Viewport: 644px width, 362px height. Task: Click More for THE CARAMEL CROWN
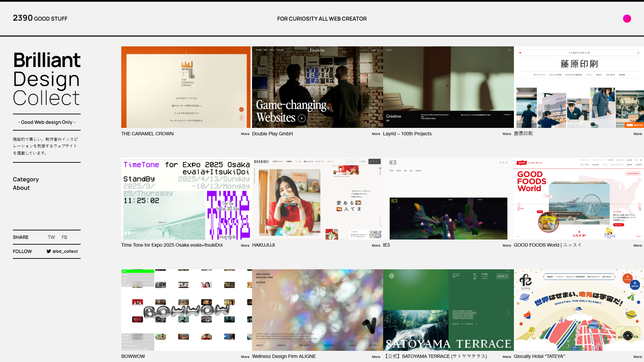[x=245, y=134]
